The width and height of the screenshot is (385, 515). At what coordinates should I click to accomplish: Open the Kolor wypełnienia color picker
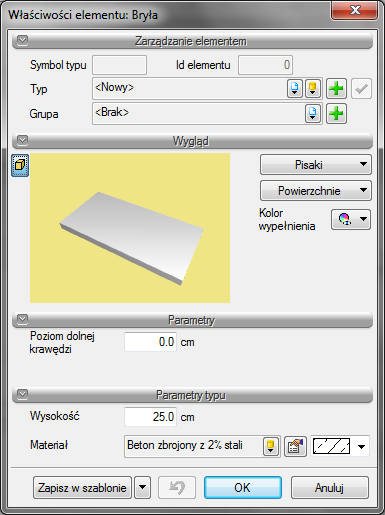351,219
